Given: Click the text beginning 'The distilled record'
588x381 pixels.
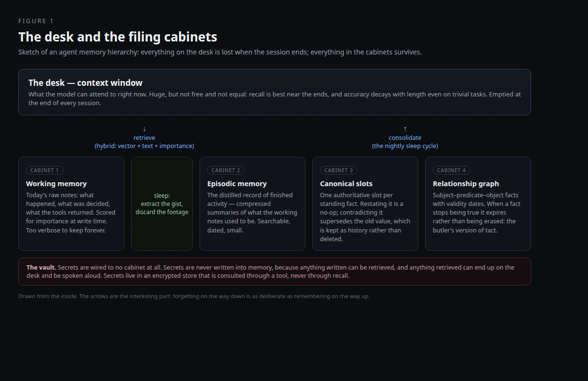Looking at the screenshot, I should (252, 213).
